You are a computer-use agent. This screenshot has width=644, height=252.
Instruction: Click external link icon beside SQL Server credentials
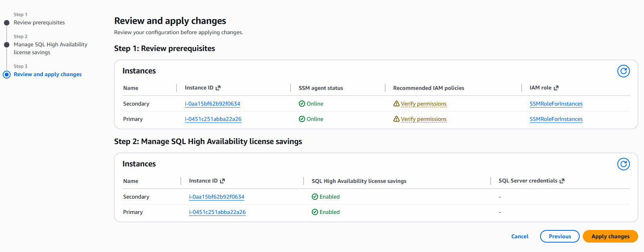(562, 181)
